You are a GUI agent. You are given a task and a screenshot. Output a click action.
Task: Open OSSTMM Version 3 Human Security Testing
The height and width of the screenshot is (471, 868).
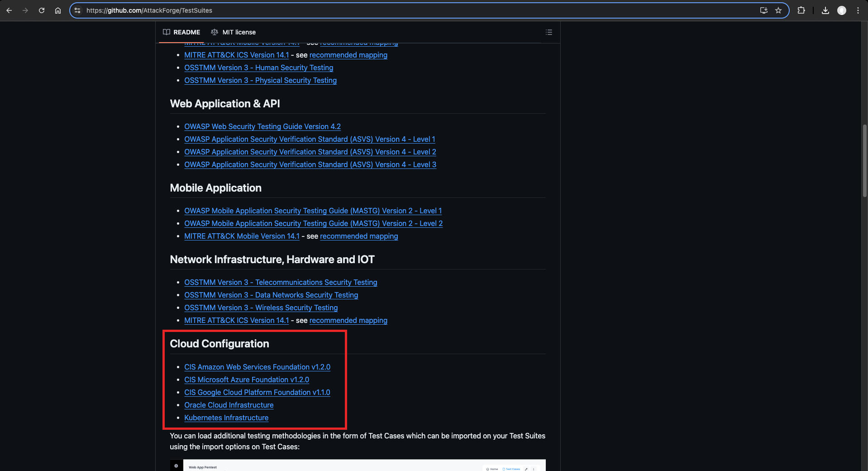[x=258, y=67]
